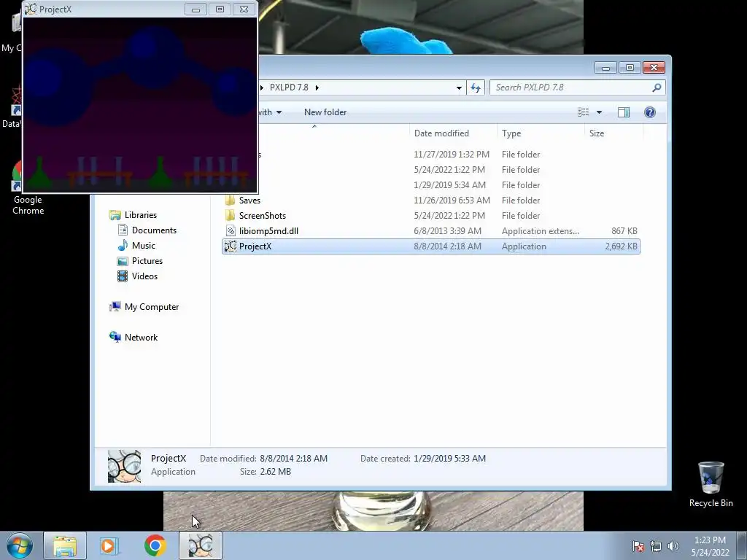Click Application extens... type cell
747x560 pixels.
coord(541,231)
